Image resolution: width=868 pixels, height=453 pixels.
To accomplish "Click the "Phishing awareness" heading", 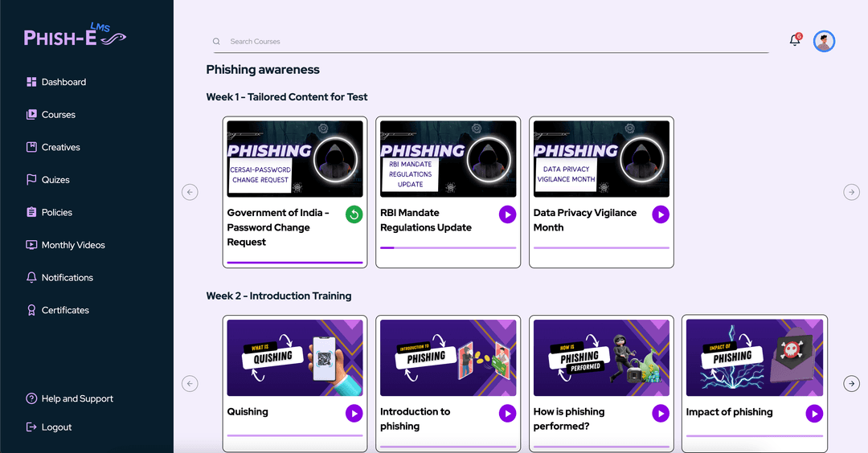I will (262, 70).
